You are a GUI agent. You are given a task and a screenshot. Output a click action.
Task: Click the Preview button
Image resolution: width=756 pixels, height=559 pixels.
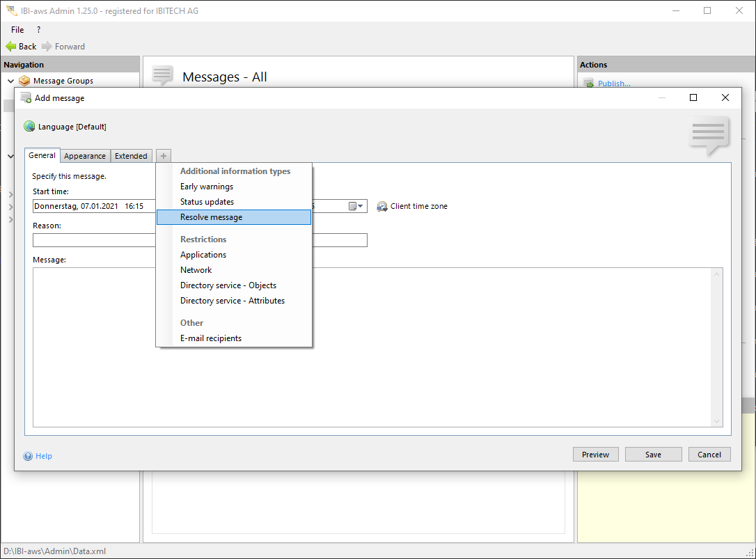click(x=595, y=455)
